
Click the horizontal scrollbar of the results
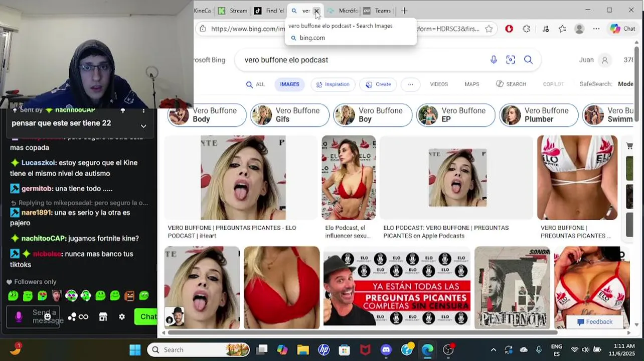[363, 332]
